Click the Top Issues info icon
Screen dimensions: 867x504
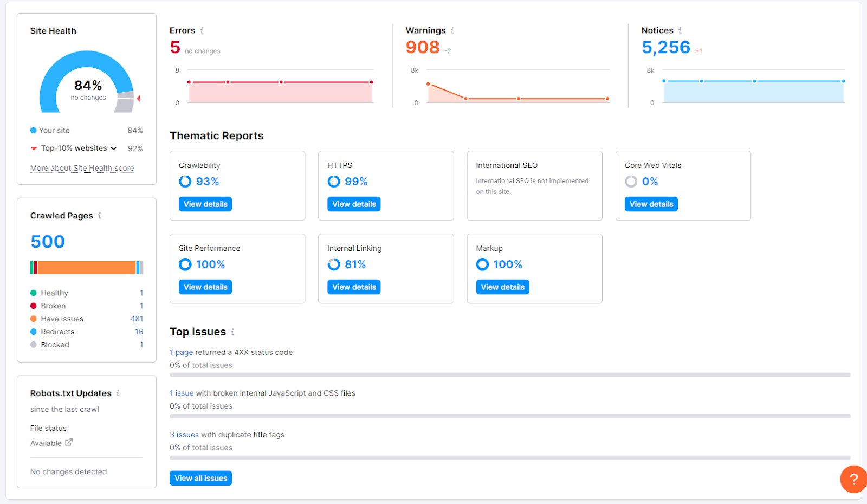point(232,332)
